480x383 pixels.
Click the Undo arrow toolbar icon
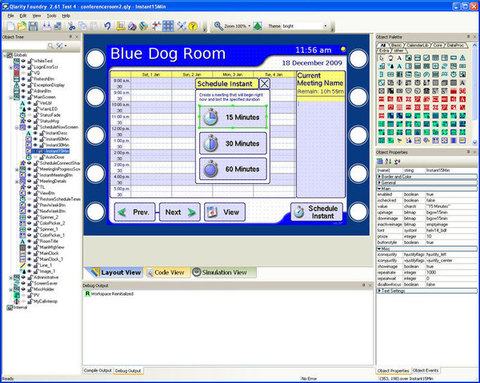[107, 26]
